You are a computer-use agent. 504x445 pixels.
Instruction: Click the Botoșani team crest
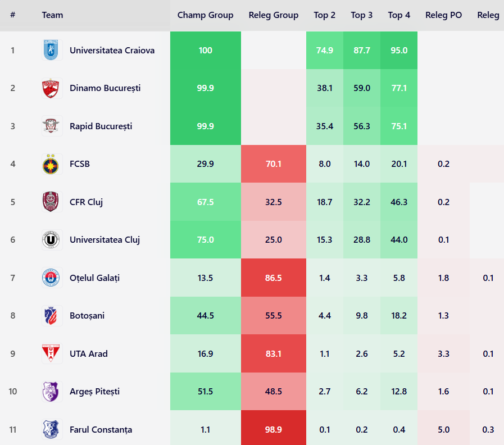52,316
